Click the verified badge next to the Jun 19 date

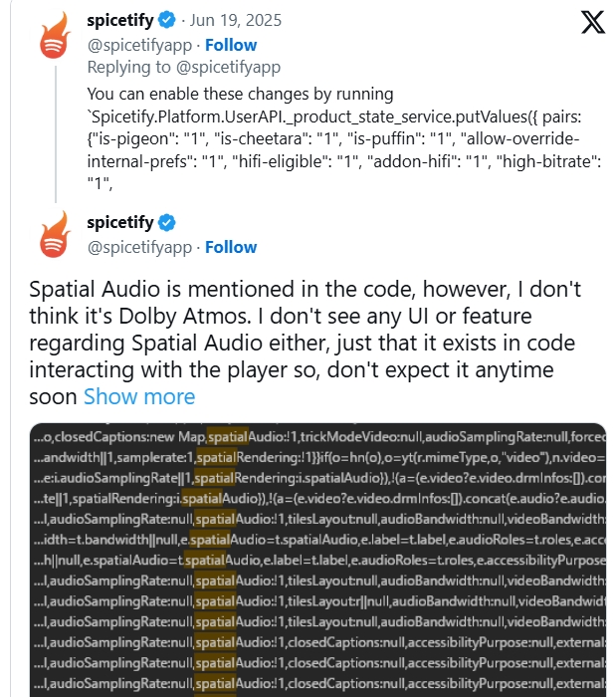(x=167, y=21)
